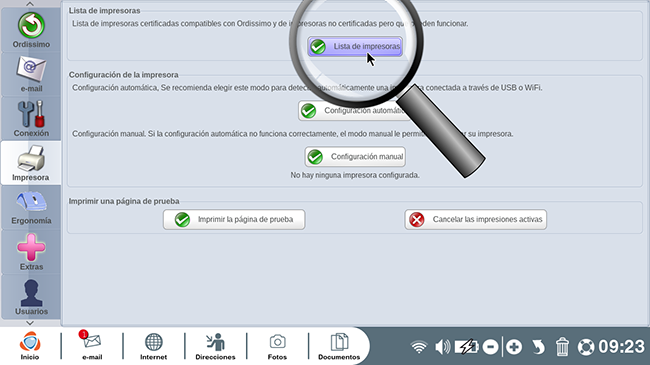Screen dimensions: 650x365
Task: Click the back arrow icon in tray
Action: [x=538, y=347]
